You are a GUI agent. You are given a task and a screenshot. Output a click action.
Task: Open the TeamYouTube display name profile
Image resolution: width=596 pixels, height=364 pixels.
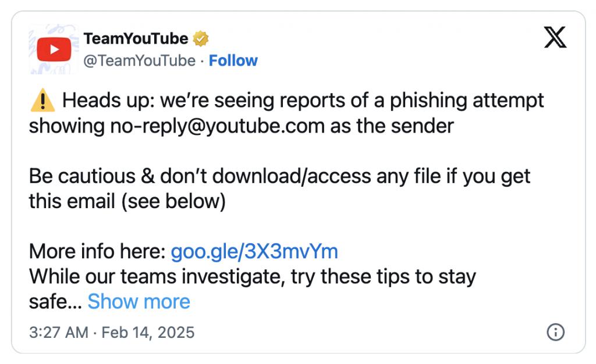tap(136, 39)
